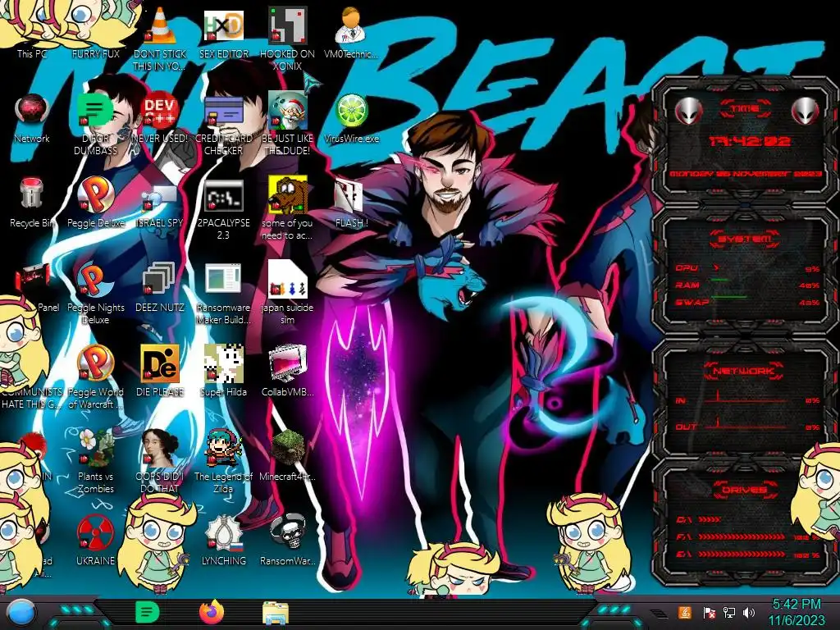Open the LYNCHING desktop icon

click(223, 532)
